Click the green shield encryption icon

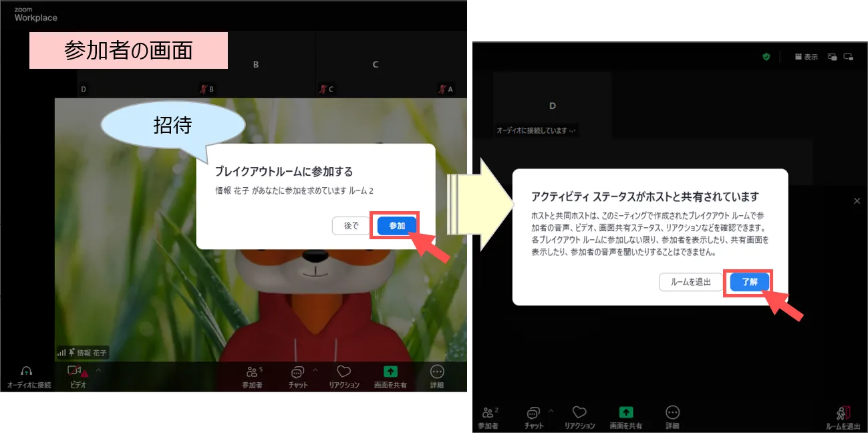(x=766, y=57)
